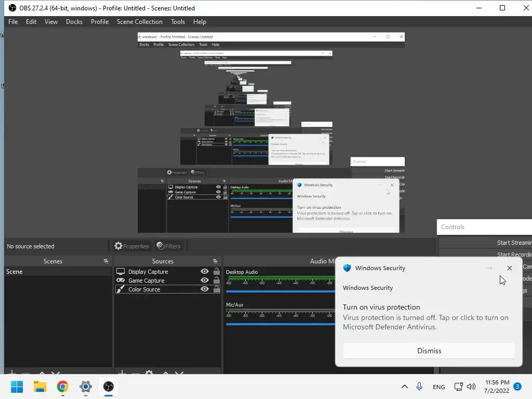Open the Scene Collection menu
Screen dimensions: 532x399
[x=139, y=22]
